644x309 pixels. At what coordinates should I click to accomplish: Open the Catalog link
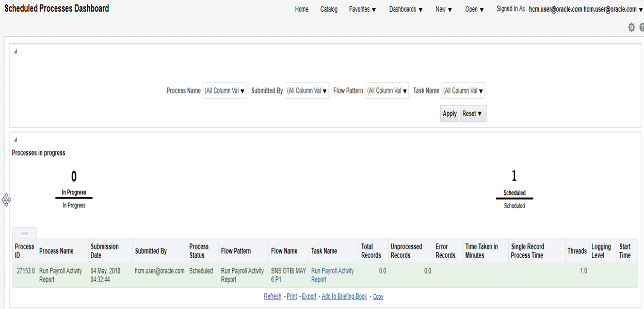click(329, 9)
